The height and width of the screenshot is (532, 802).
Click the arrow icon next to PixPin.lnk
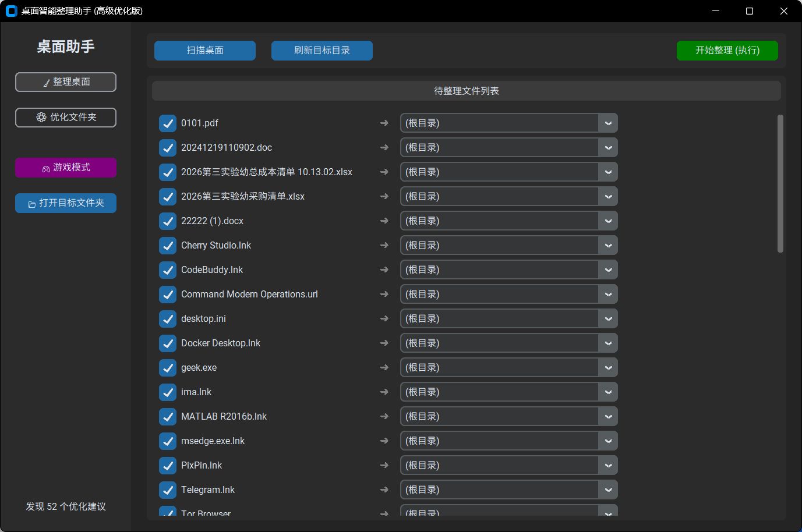point(383,465)
